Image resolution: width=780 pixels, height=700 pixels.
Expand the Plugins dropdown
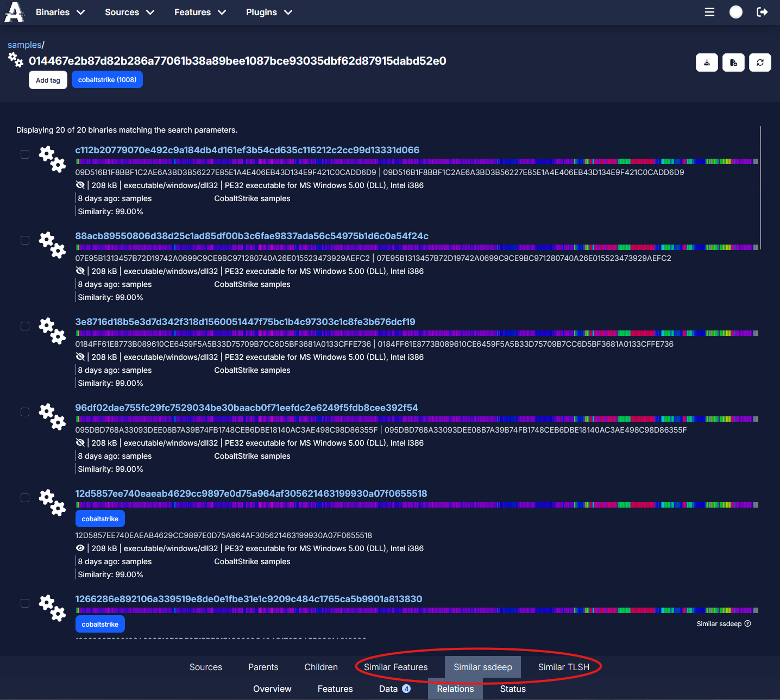(269, 12)
